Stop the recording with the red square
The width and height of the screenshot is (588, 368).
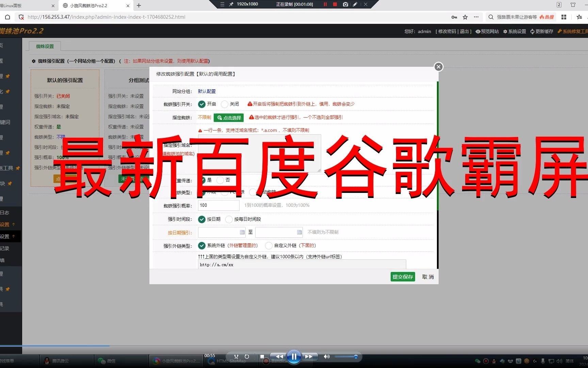click(x=335, y=4)
